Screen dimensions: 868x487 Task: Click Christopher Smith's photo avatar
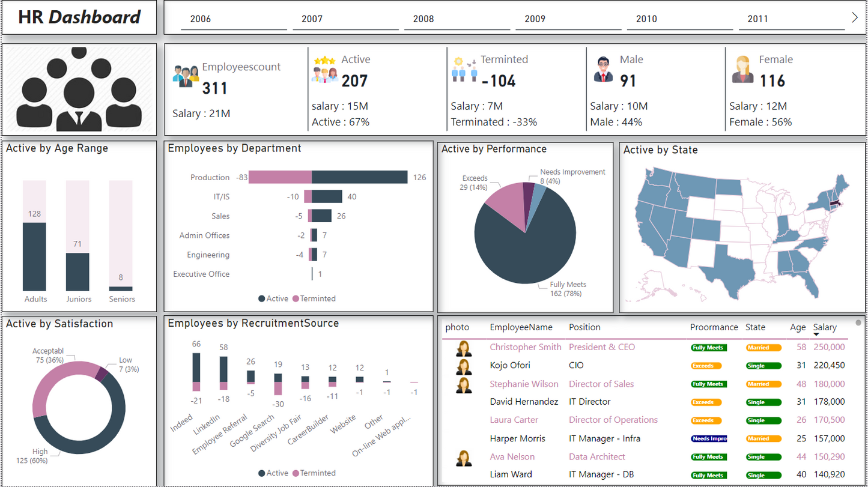click(x=463, y=348)
